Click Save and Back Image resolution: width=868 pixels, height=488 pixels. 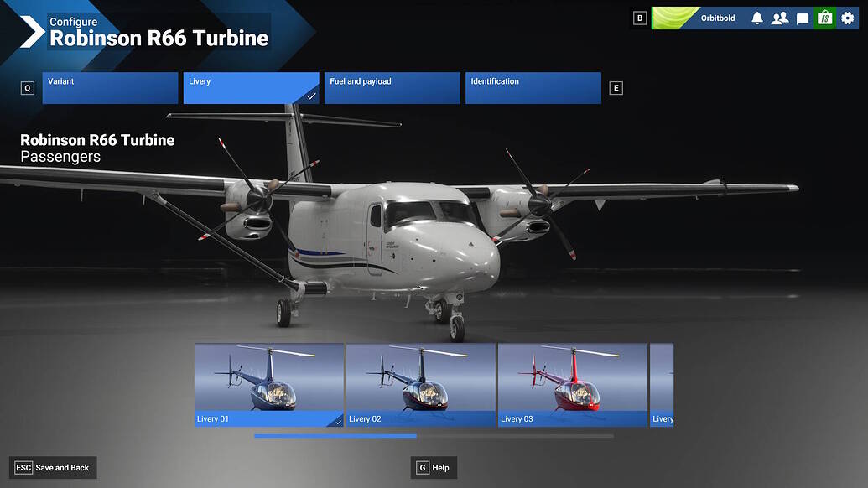coord(53,467)
